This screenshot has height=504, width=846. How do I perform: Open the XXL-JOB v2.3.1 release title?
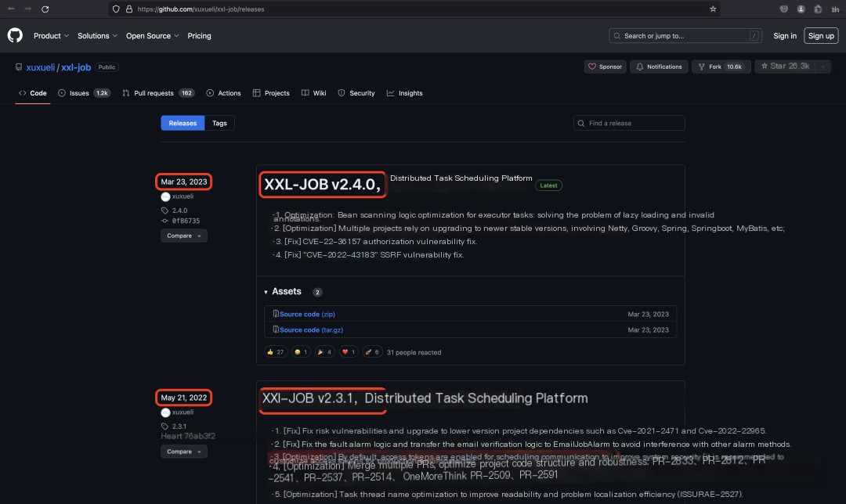pyautogui.click(x=425, y=398)
